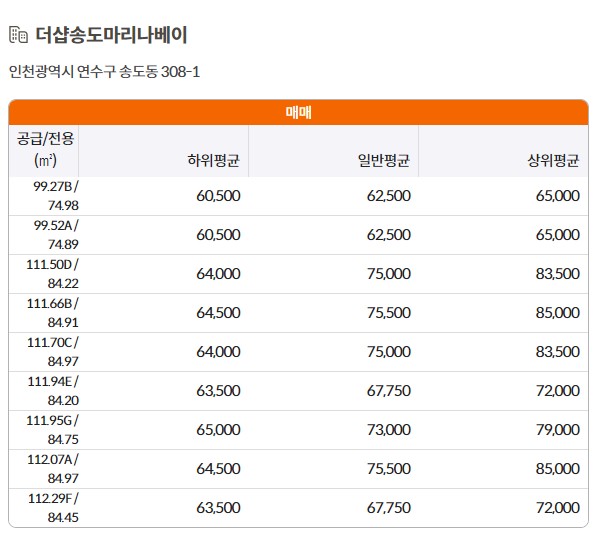Select the 112.29F / 84.45 area row label

53,508
